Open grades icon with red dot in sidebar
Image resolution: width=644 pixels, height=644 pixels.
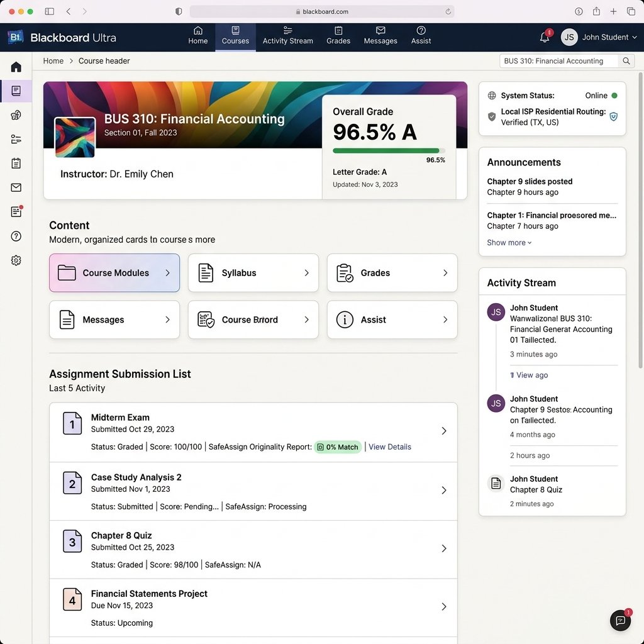(x=16, y=211)
